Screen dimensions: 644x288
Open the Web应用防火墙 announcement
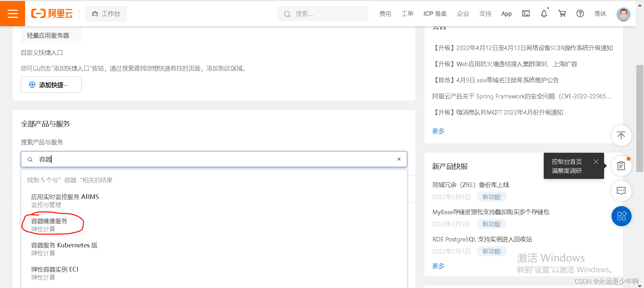pyautogui.click(x=504, y=64)
